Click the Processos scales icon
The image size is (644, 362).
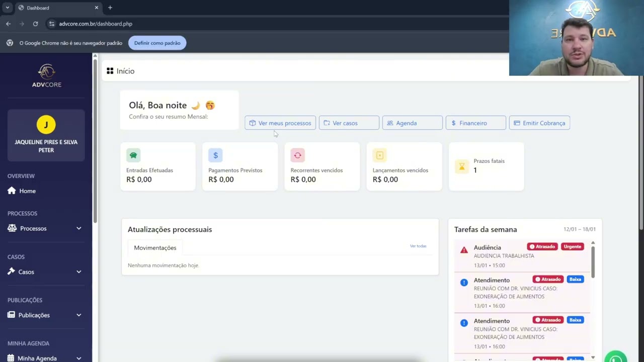tap(12, 228)
